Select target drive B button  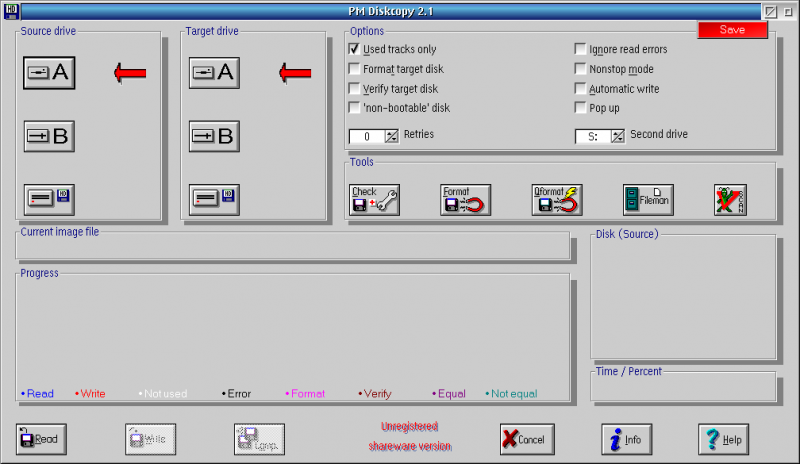point(214,136)
